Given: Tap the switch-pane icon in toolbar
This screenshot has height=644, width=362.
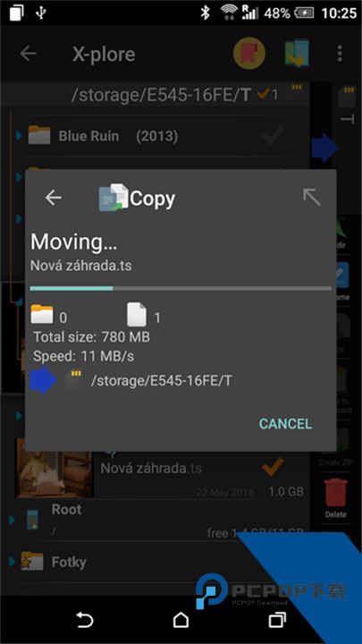Looking at the screenshot, I should tap(297, 53).
